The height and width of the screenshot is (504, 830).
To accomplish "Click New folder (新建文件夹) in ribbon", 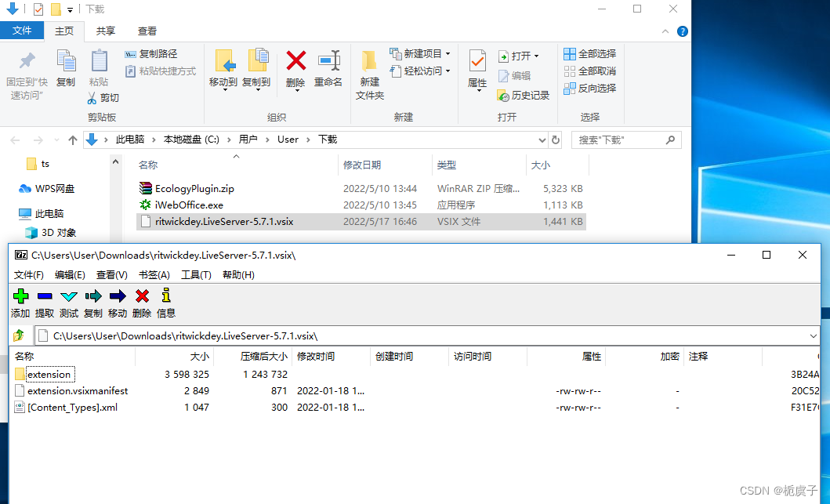I will pos(369,74).
